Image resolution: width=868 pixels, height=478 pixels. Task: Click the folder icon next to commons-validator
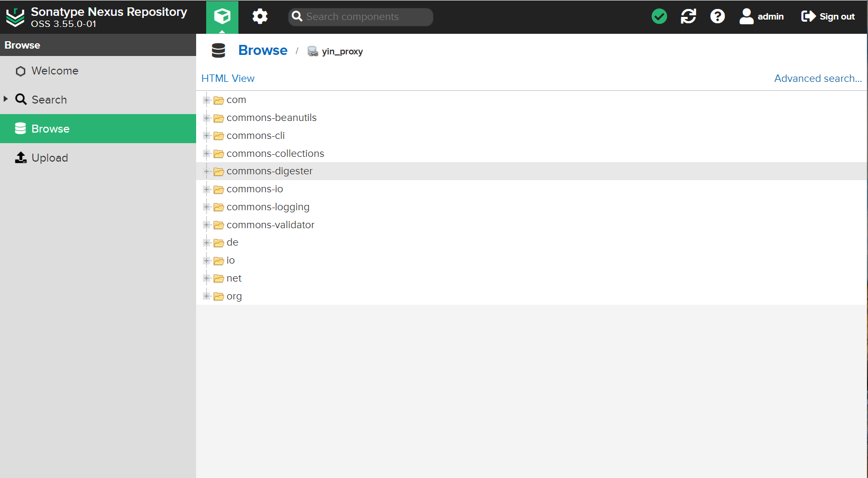[218, 226]
